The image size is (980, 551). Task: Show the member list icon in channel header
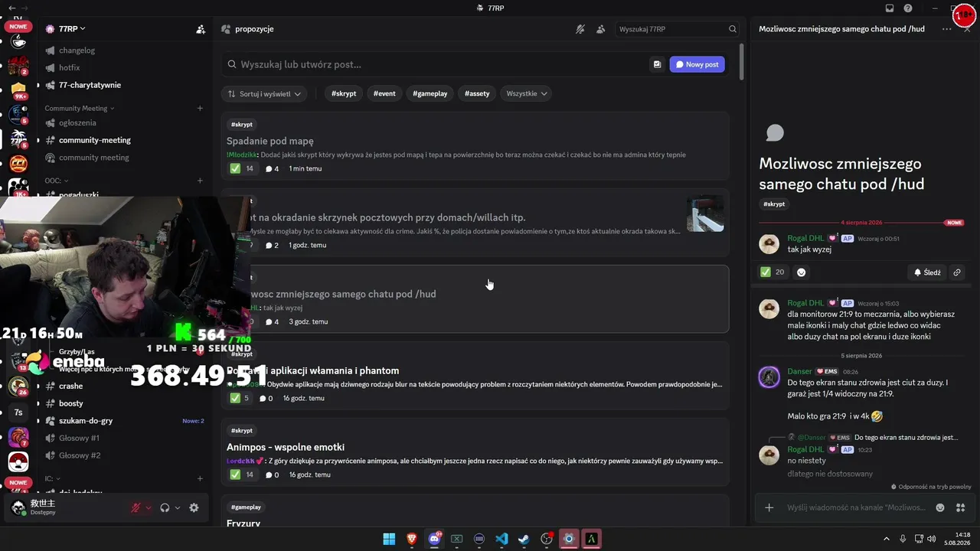coord(601,29)
